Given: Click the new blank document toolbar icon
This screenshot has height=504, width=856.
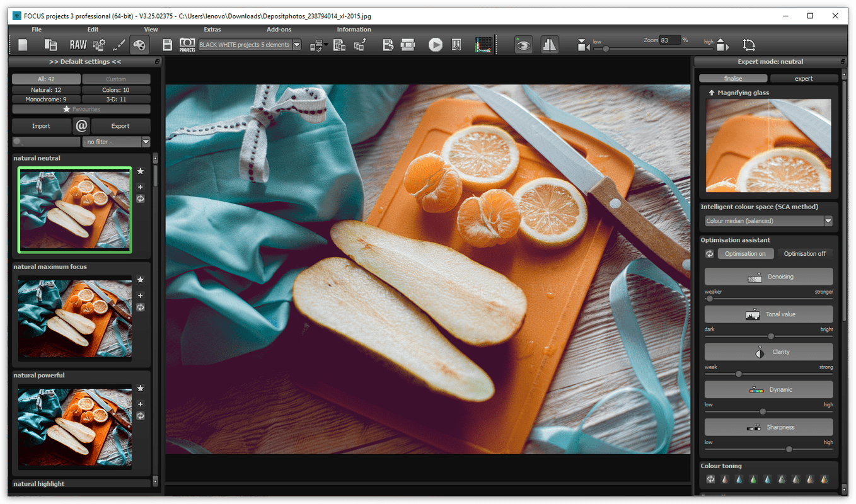Looking at the screenshot, I should [x=23, y=45].
